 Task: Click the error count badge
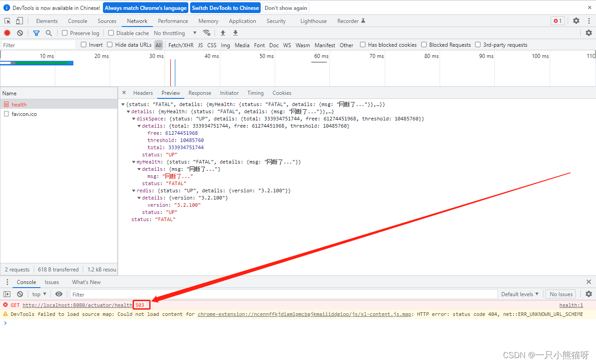(558, 21)
